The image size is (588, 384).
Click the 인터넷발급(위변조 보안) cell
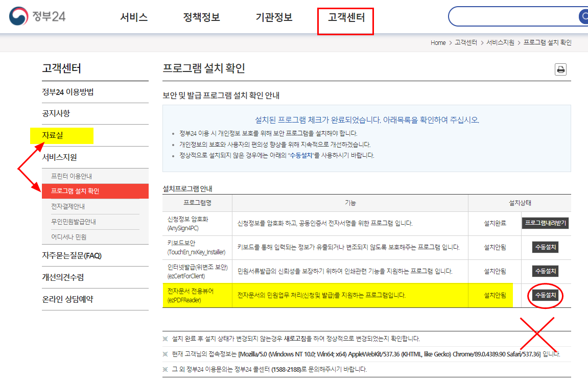click(x=197, y=272)
